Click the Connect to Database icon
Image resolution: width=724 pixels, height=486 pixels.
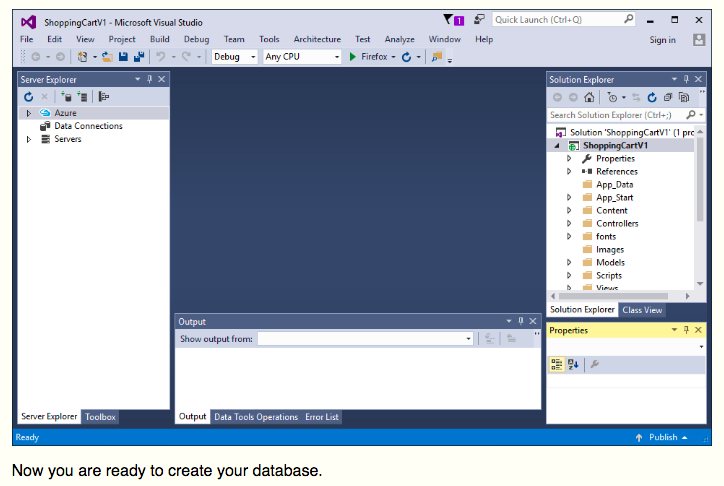pos(66,97)
